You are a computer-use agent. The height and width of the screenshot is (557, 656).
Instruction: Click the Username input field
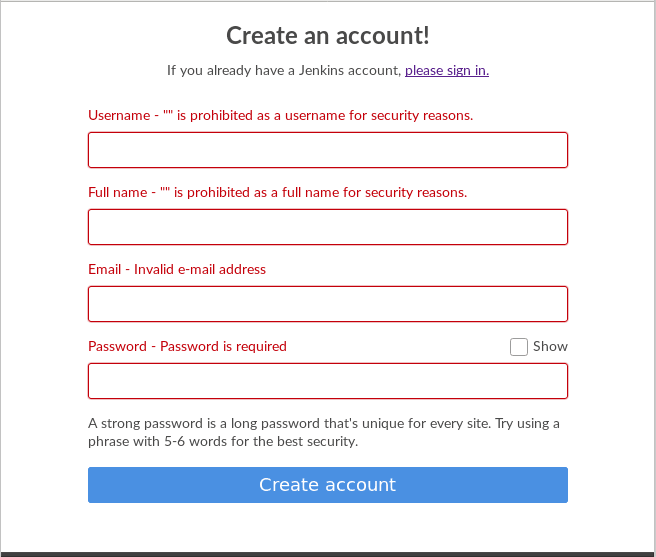[x=328, y=150]
